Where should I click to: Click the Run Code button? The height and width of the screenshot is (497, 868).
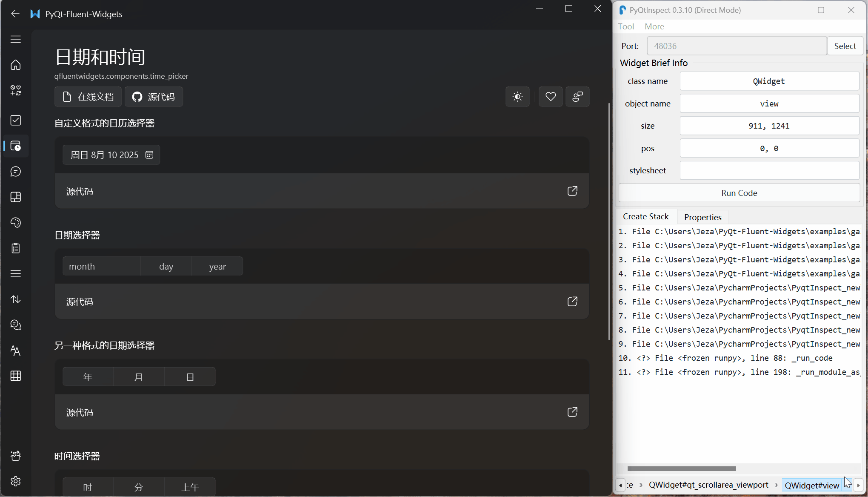point(739,193)
